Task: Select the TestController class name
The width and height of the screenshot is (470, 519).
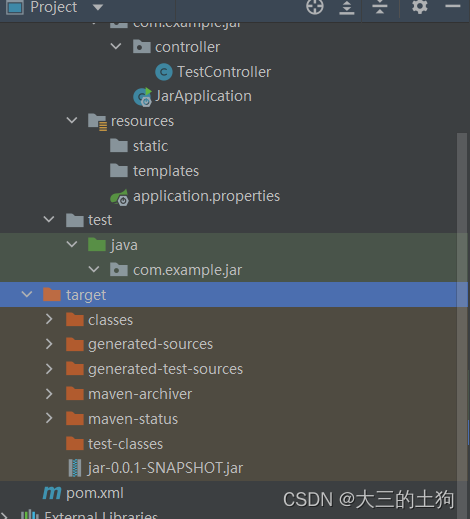Action: [224, 72]
